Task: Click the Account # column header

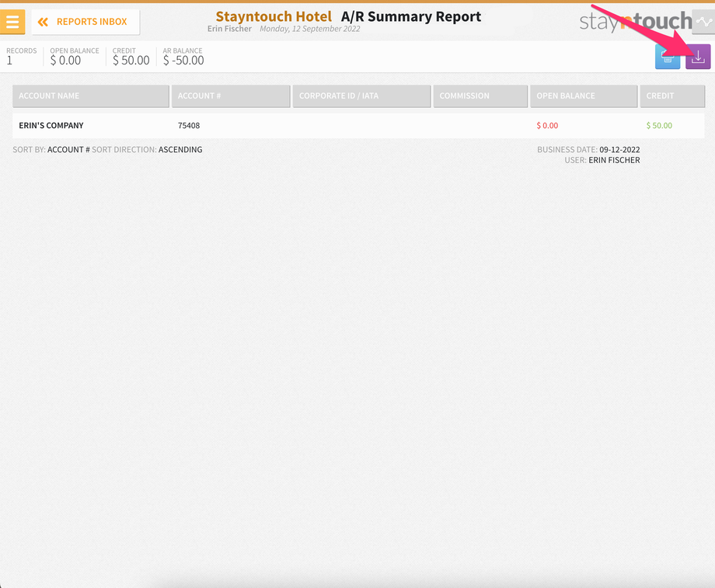Action: click(231, 96)
